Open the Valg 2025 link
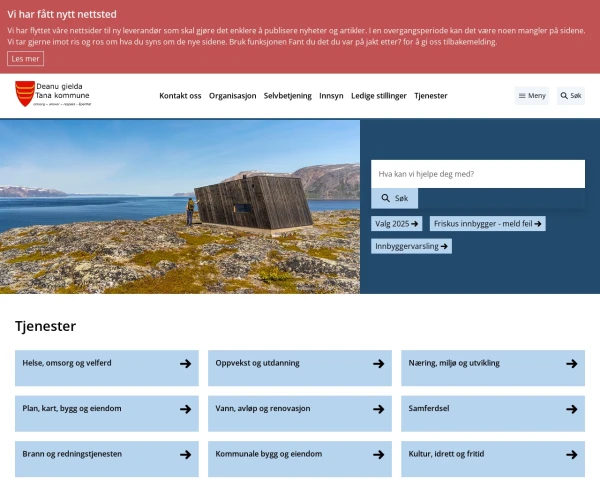600x480 pixels. click(396, 224)
